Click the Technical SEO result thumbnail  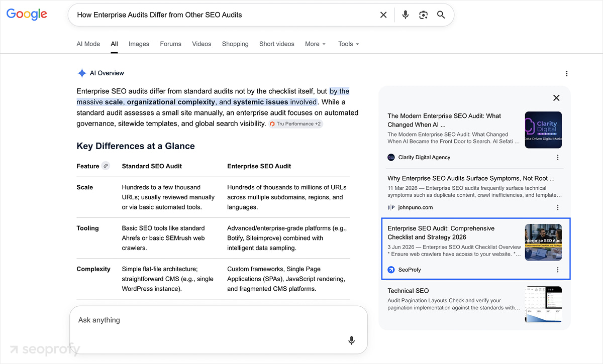543,305
